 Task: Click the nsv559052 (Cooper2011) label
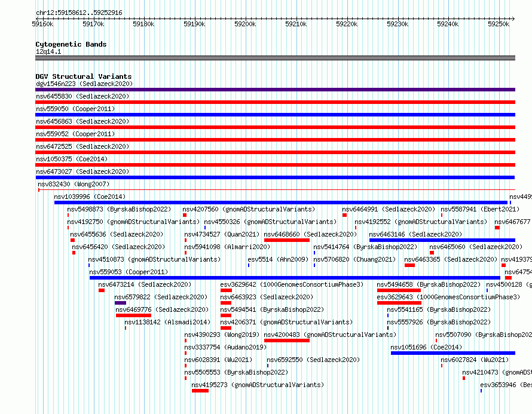(75, 134)
